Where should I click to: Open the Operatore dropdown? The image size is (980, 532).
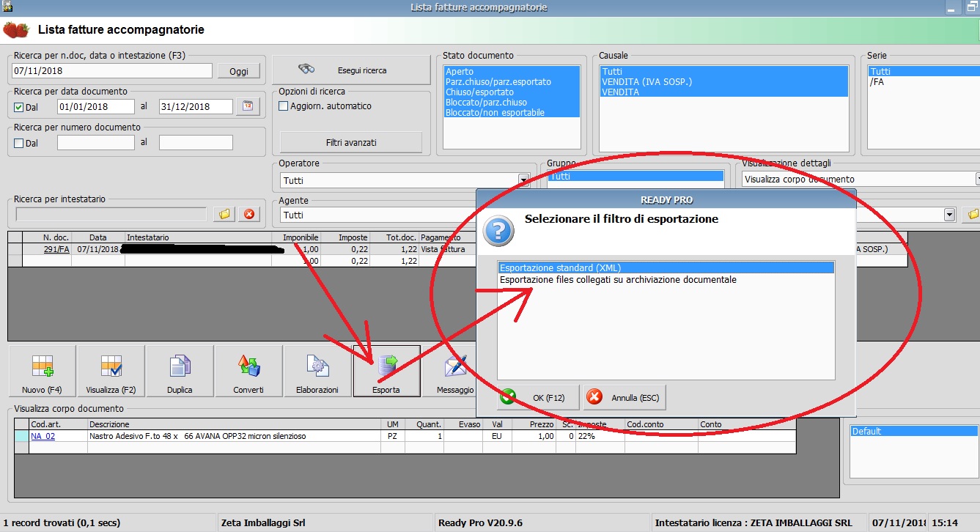tap(523, 180)
